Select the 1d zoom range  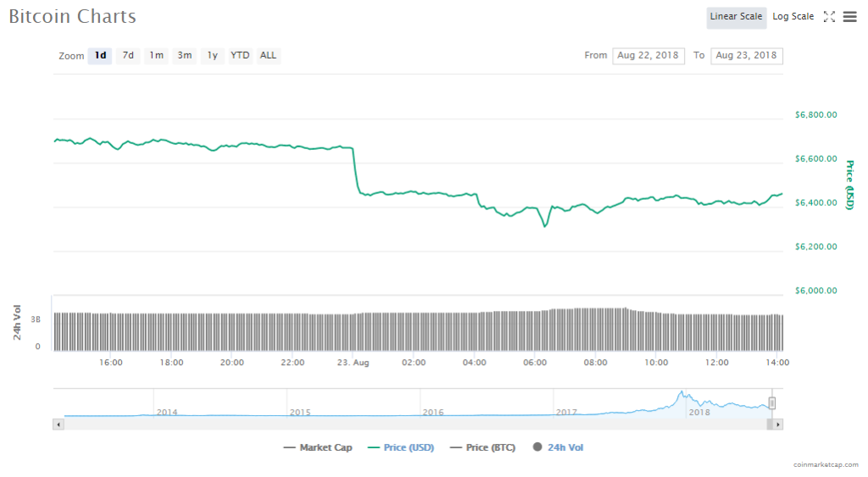pyautogui.click(x=100, y=56)
